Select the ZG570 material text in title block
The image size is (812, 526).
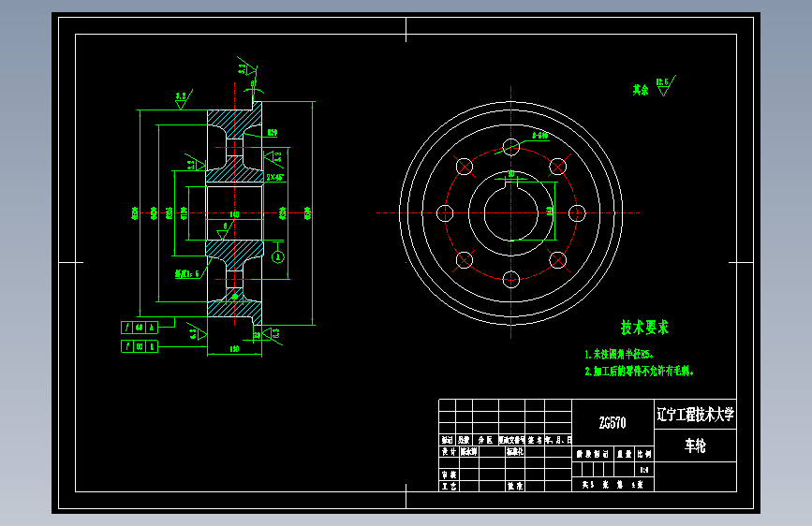click(x=613, y=423)
